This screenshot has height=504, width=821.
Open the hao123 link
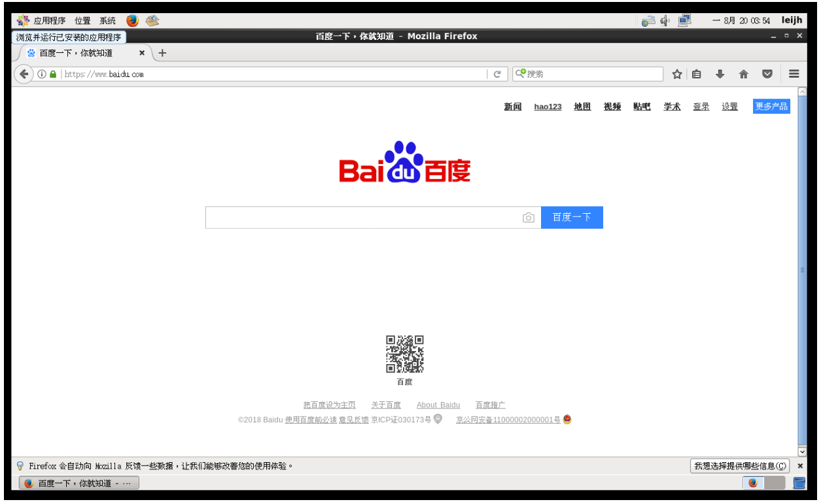(x=548, y=107)
